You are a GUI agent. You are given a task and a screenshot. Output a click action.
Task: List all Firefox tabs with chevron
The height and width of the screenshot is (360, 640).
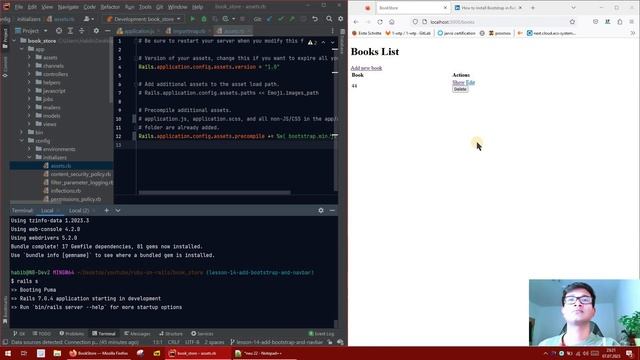[x=573, y=8]
